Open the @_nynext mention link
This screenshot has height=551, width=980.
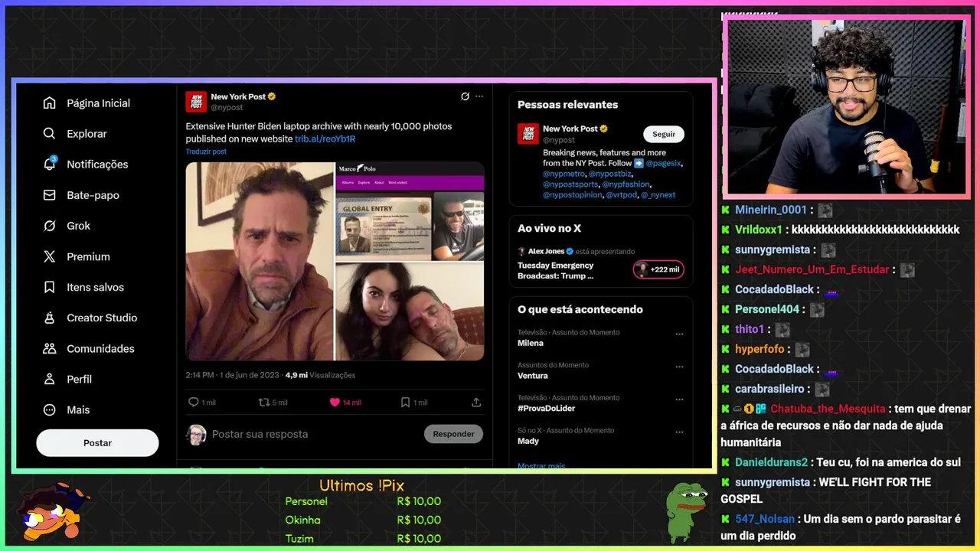(x=658, y=195)
